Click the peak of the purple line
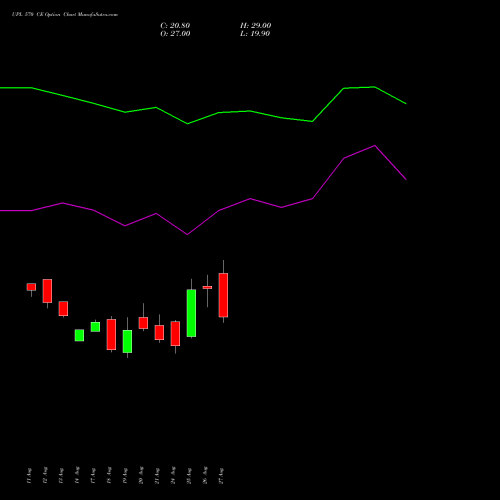The height and width of the screenshot is (500, 500). pyautogui.click(x=375, y=145)
